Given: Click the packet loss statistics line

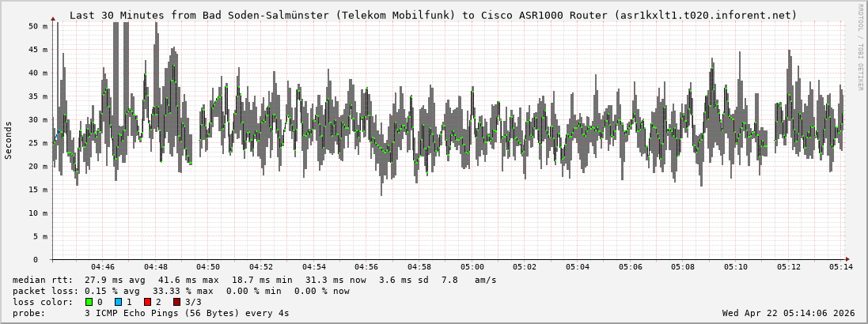Looking at the screenshot, I should (180, 291).
